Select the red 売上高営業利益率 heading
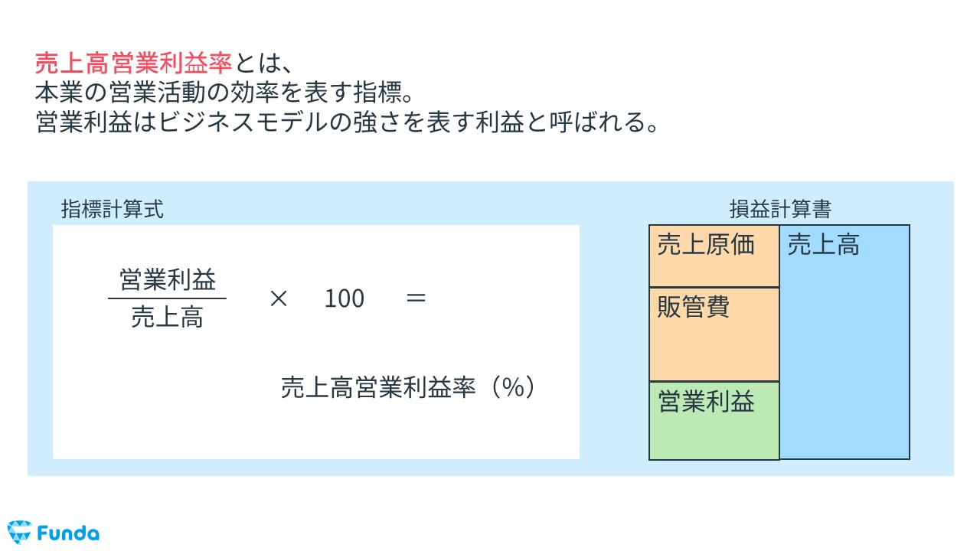980x551 pixels. point(133,63)
